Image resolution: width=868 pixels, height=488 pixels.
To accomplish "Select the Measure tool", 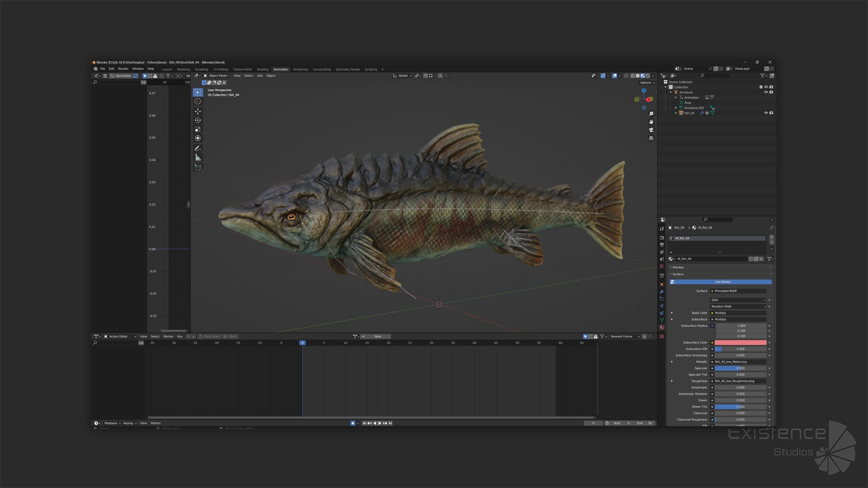I will pyautogui.click(x=198, y=157).
